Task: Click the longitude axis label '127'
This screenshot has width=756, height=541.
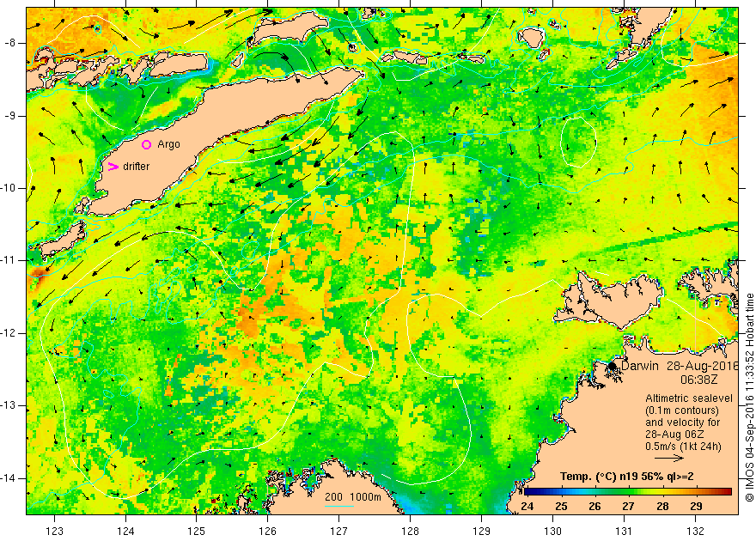Action: tap(339, 531)
